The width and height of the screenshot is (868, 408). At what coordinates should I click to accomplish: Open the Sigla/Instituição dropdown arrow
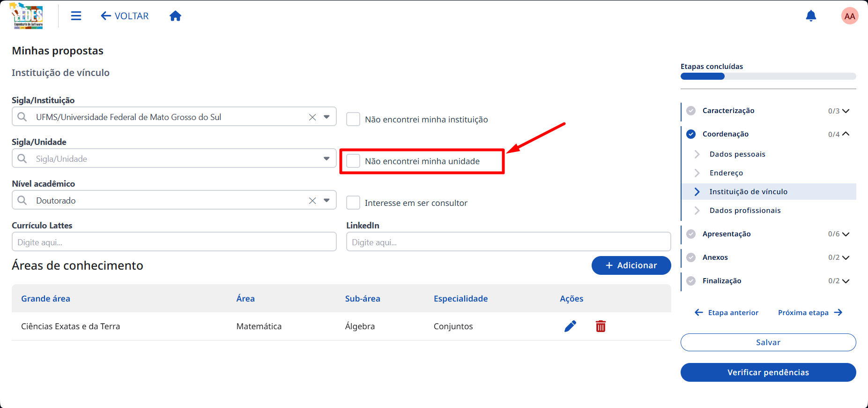click(x=326, y=117)
